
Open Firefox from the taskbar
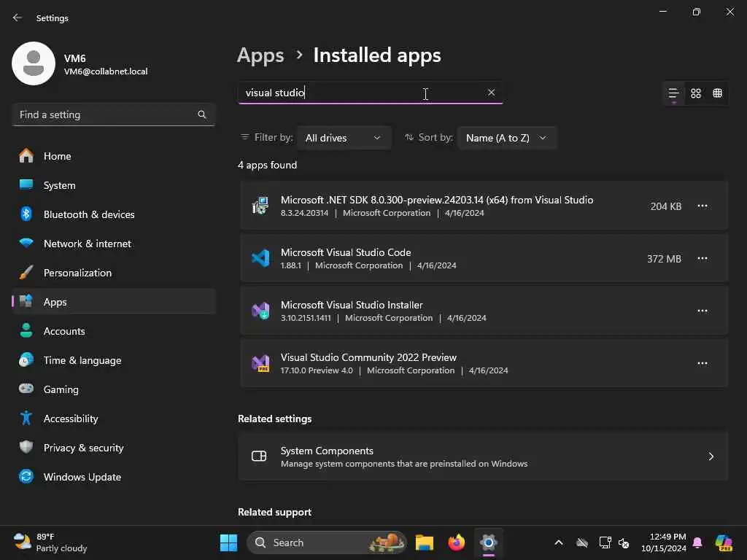(457, 542)
